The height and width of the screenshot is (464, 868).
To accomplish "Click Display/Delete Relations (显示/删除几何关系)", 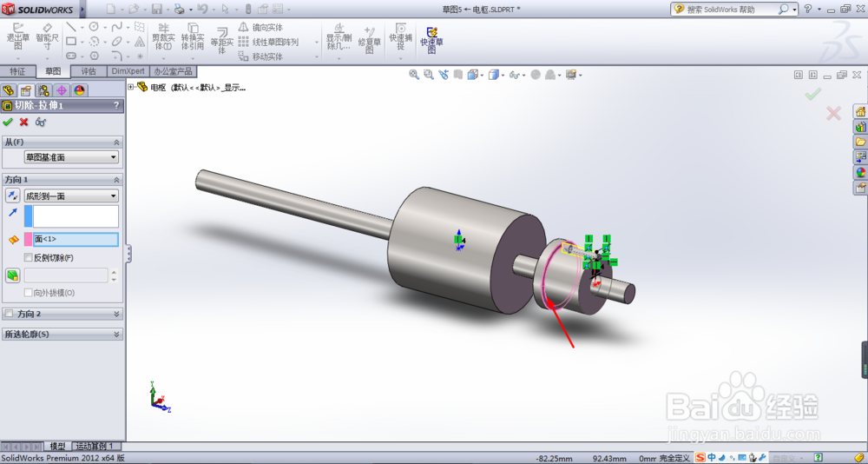I will pos(339,36).
